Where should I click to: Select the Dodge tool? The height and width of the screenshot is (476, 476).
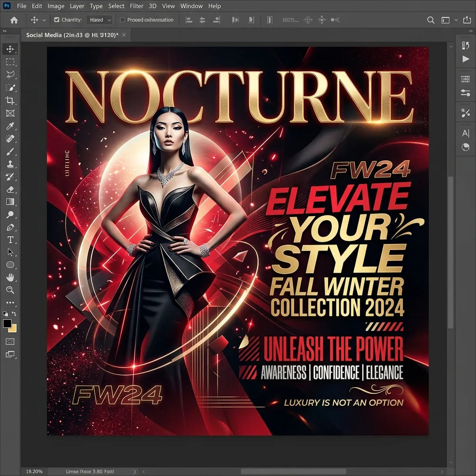(x=10, y=215)
